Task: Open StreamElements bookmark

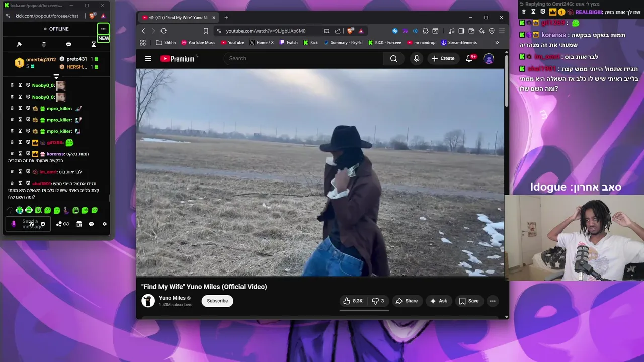Action: point(459,43)
